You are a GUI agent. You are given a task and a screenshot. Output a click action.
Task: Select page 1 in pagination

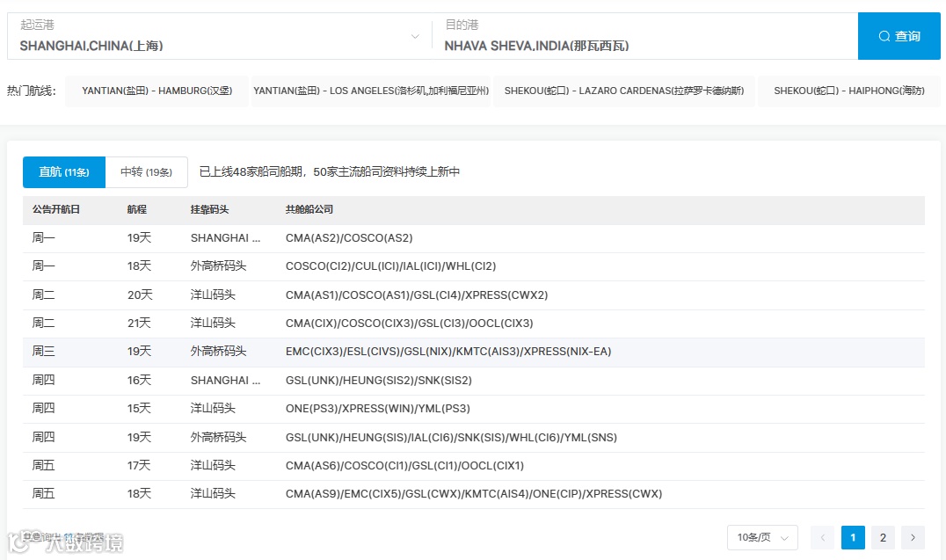click(853, 537)
